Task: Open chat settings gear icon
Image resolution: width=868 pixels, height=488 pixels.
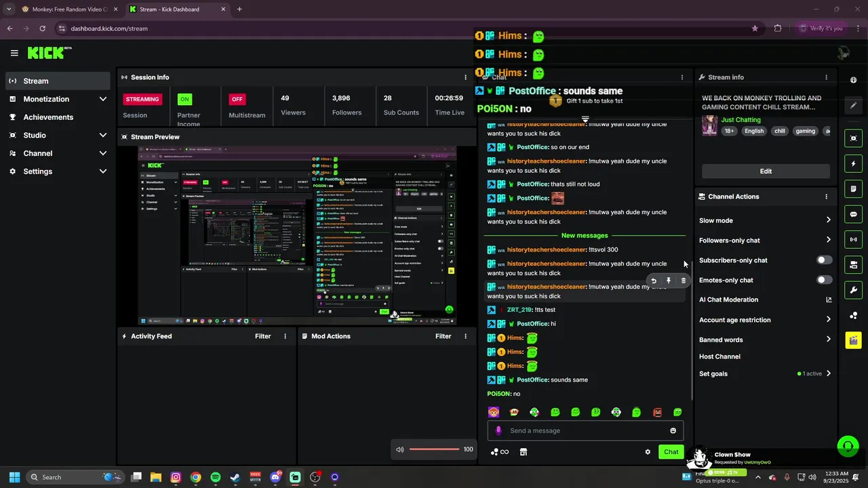Action: point(648,452)
